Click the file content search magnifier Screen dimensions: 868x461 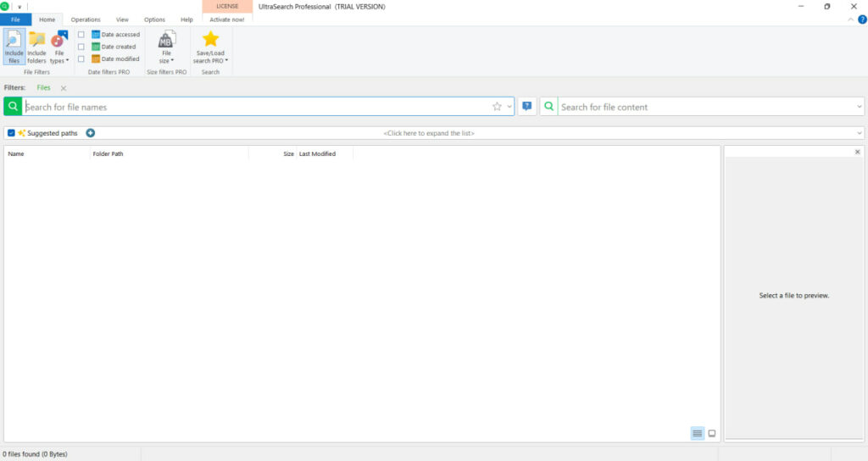point(548,106)
